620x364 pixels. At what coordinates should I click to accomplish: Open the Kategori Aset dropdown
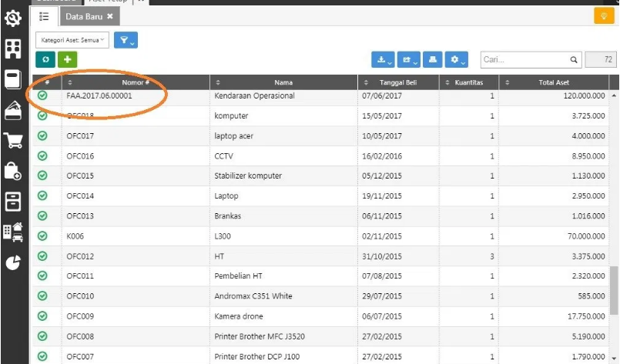click(x=72, y=39)
